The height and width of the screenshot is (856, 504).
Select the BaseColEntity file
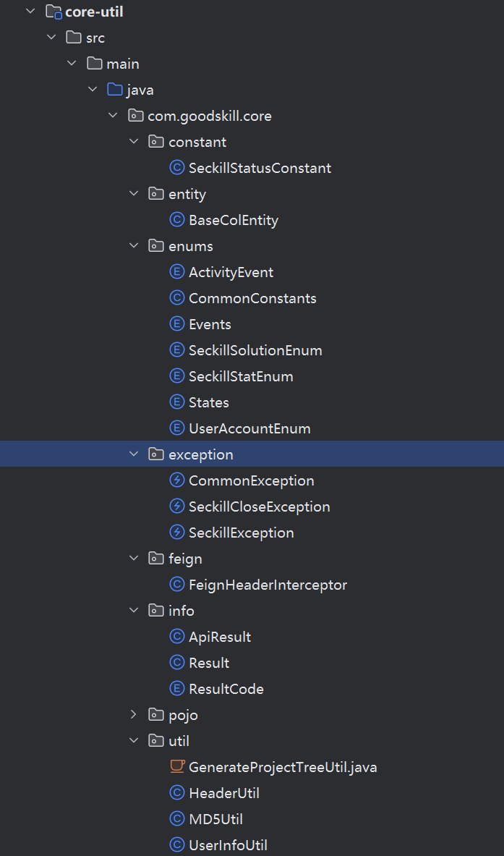pos(233,220)
